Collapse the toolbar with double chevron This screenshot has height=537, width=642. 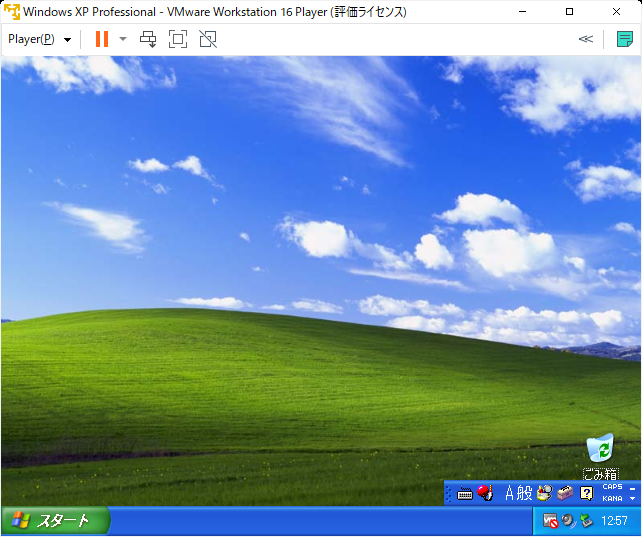click(585, 39)
